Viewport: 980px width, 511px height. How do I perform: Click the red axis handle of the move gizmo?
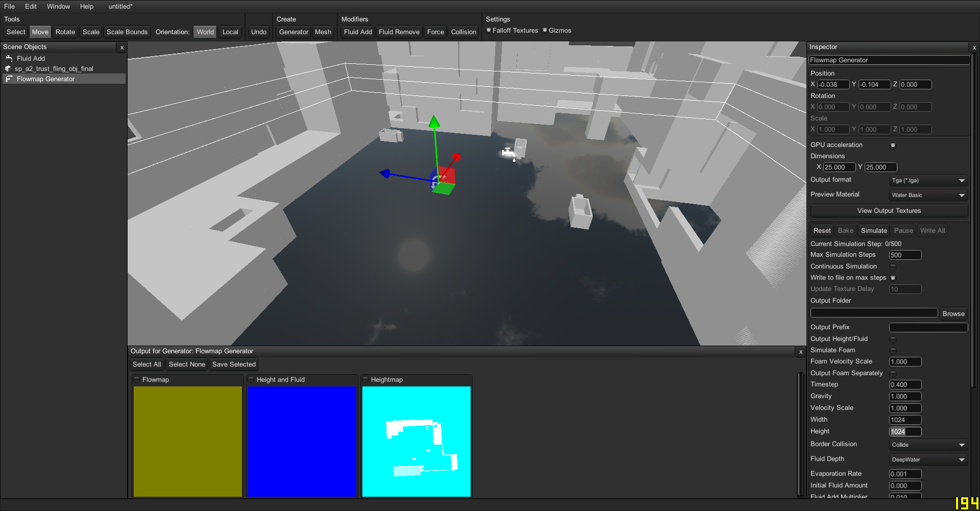(x=456, y=157)
